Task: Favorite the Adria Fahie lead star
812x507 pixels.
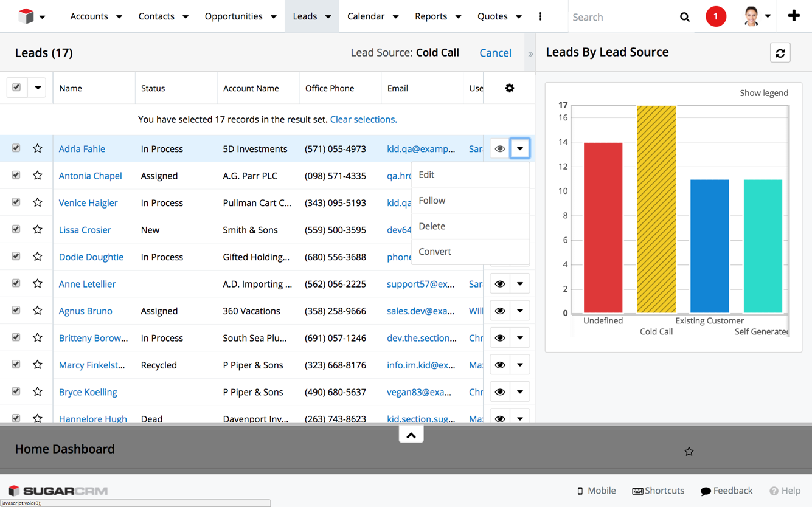Action: tap(38, 148)
